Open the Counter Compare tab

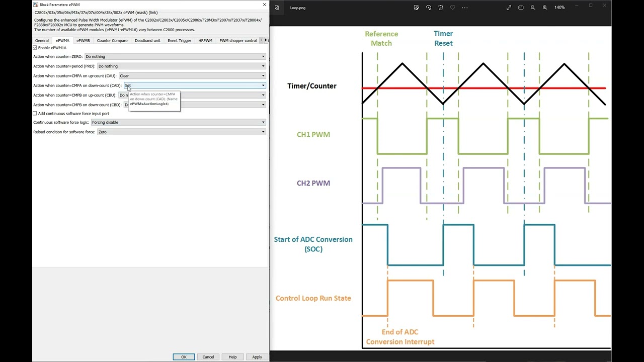[112, 40]
